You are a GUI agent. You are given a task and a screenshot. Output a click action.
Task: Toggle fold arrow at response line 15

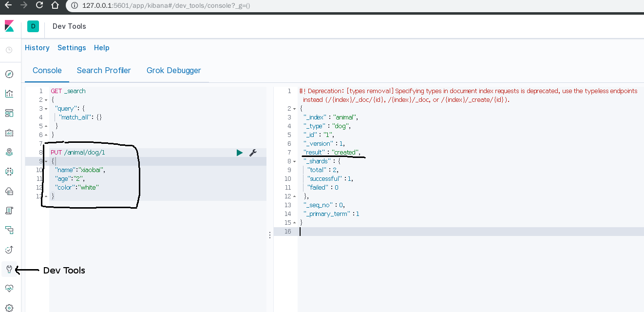295,223
